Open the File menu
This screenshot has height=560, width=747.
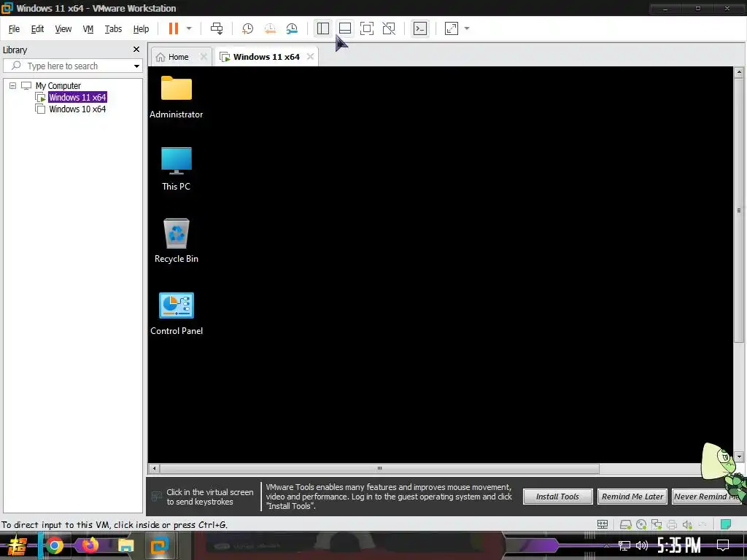[14, 29]
